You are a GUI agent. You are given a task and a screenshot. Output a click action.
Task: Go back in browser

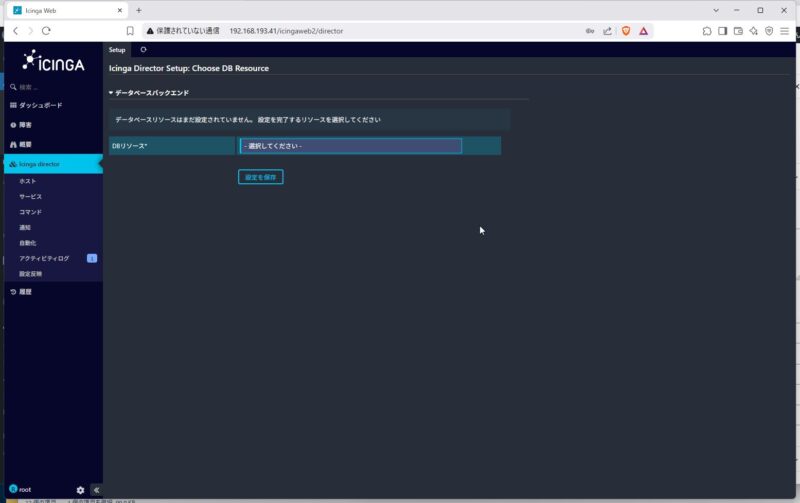click(16, 31)
